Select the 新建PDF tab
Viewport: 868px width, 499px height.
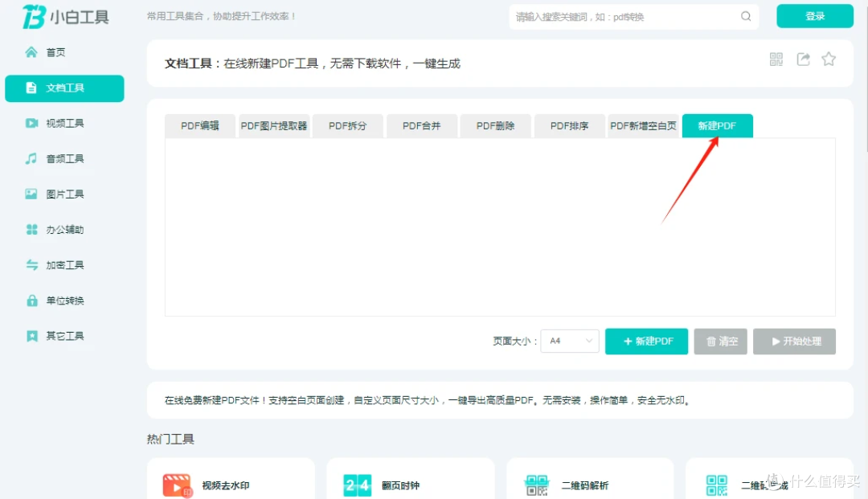[718, 125]
